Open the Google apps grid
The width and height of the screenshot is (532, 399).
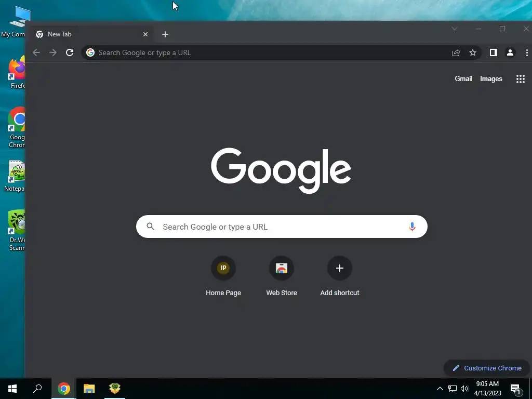point(521,79)
